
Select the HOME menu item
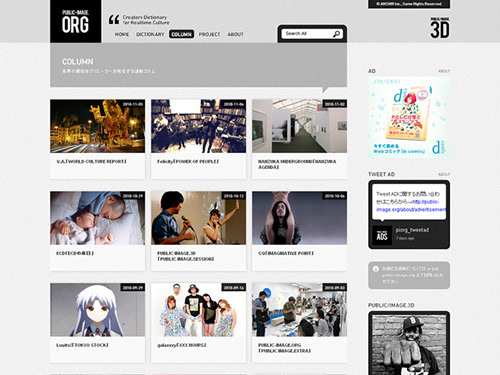click(122, 34)
